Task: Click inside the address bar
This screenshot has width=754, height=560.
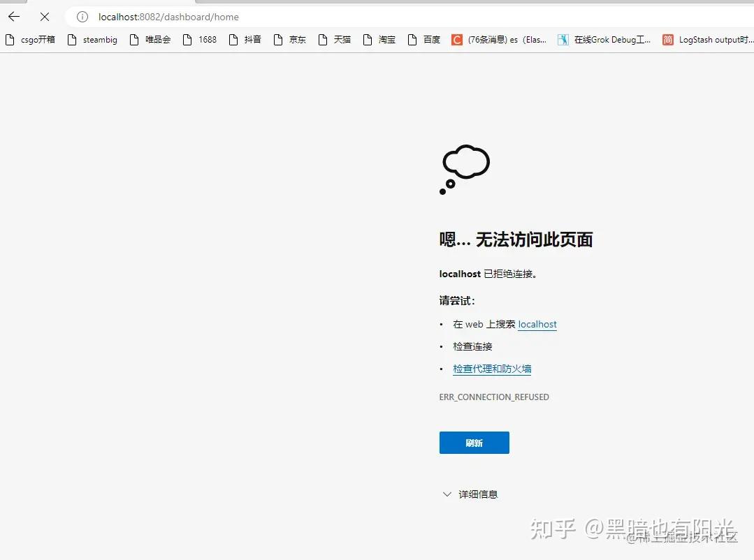Action: [x=210, y=16]
